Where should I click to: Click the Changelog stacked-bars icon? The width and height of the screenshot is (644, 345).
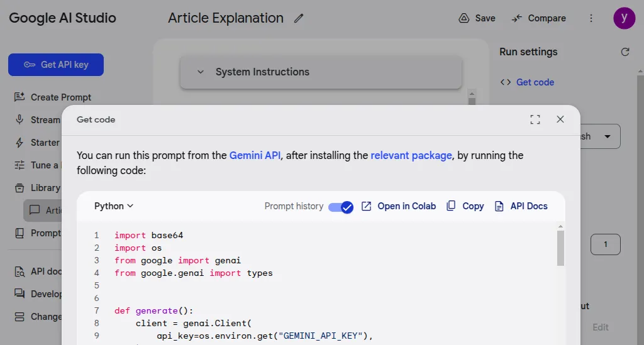pos(19,317)
